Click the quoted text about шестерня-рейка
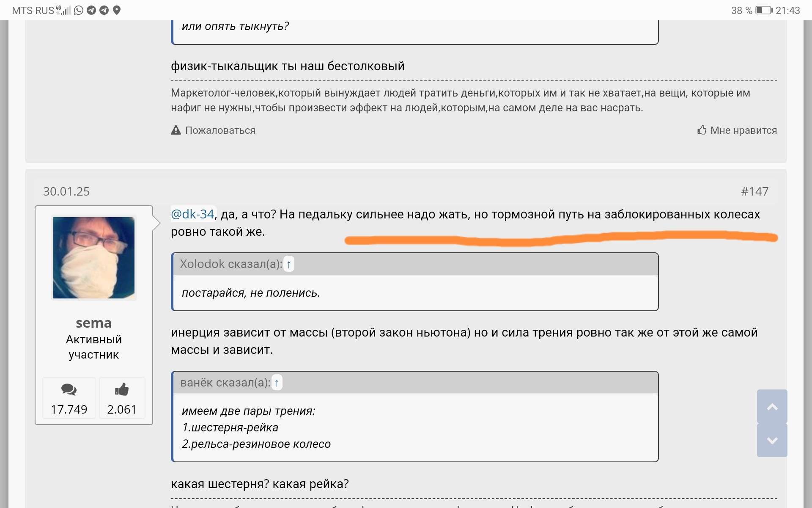The height and width of the screenshot is (508, 812). pos(230,428)
